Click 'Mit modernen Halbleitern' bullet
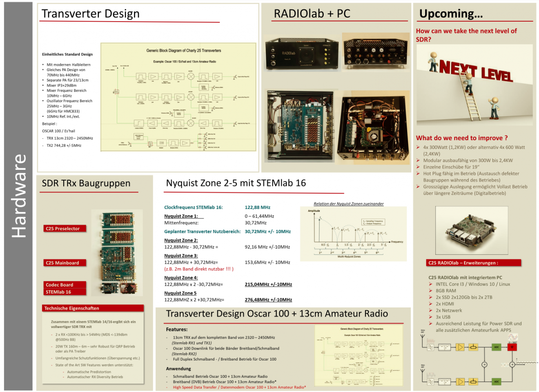The width and height of the screenshot is (539, 392). (69, 65)
